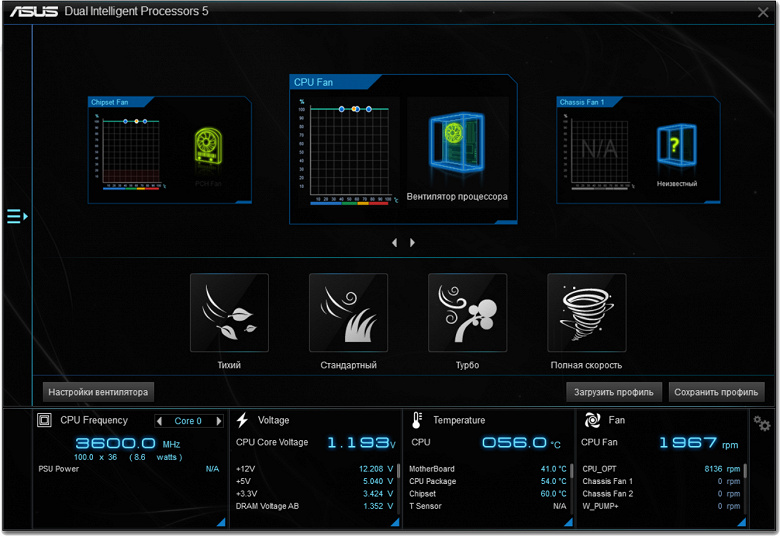This screenshot has width=780, height=536.
Task: Click the CPU Package temperature row
Action: click(488, 481)
